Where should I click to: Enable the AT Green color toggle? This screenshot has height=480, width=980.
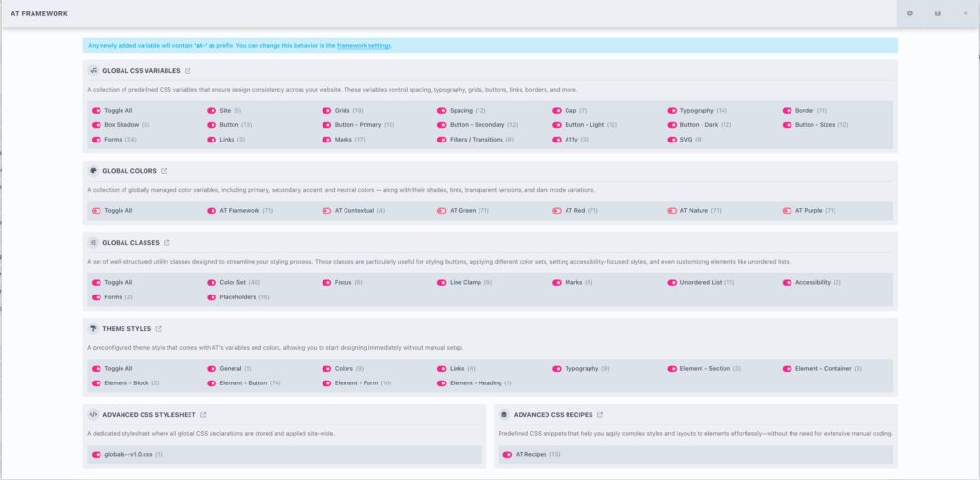[x=441, y=210]
